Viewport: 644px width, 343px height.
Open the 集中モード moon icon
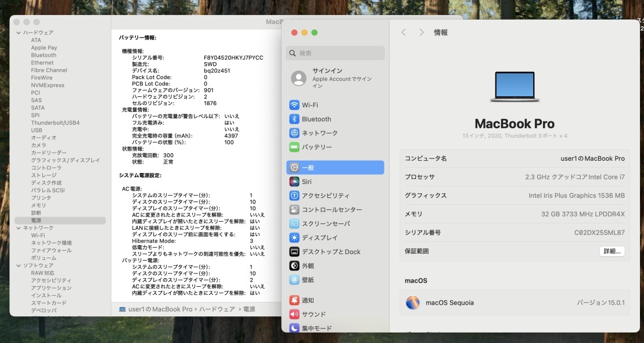[294, 328]
